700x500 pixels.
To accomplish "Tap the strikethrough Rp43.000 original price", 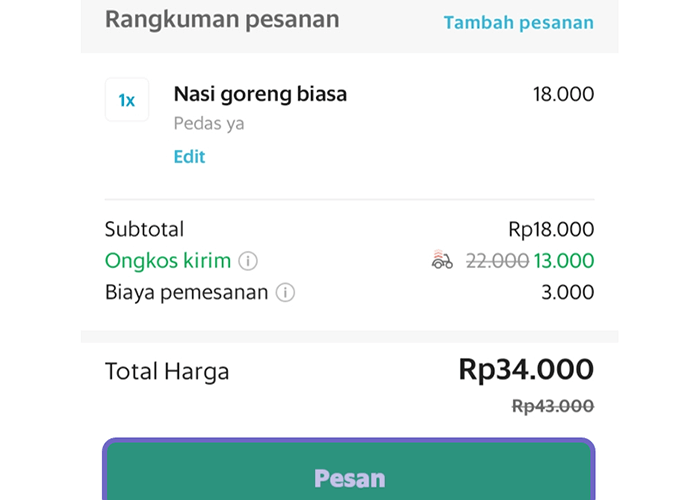I will (x=553, y=406).
